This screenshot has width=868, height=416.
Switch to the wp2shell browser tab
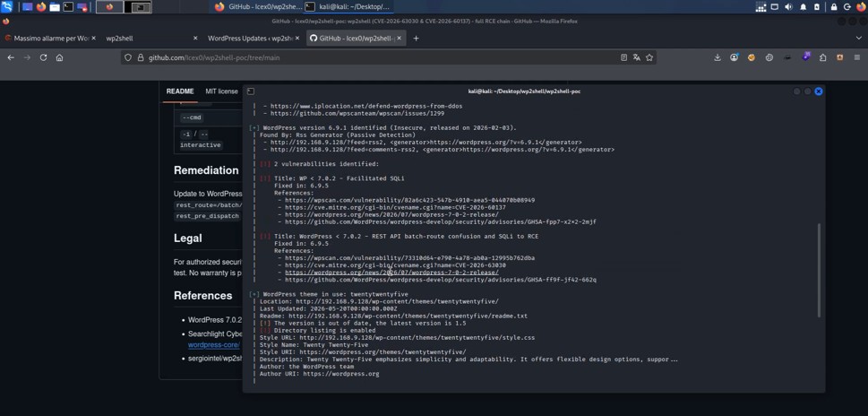[x=151, y=39]
